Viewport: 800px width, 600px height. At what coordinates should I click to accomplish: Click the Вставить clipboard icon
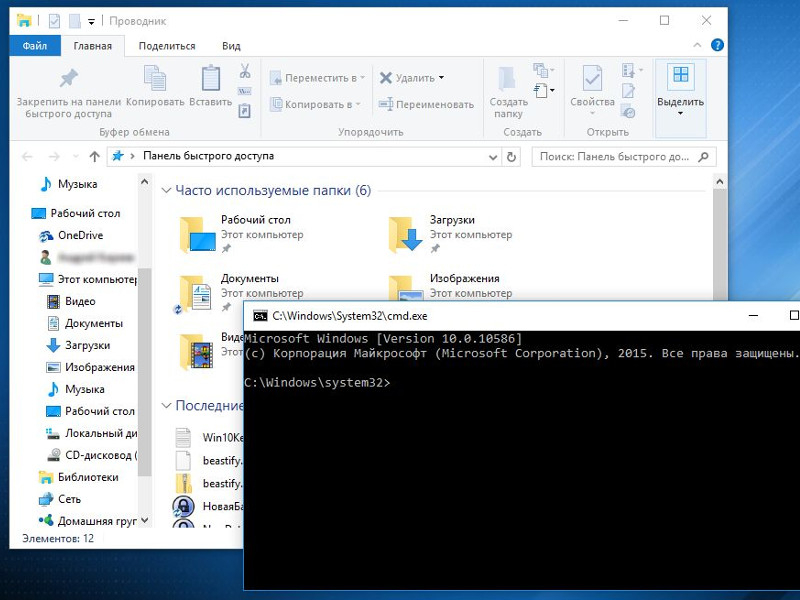(211, 78)
